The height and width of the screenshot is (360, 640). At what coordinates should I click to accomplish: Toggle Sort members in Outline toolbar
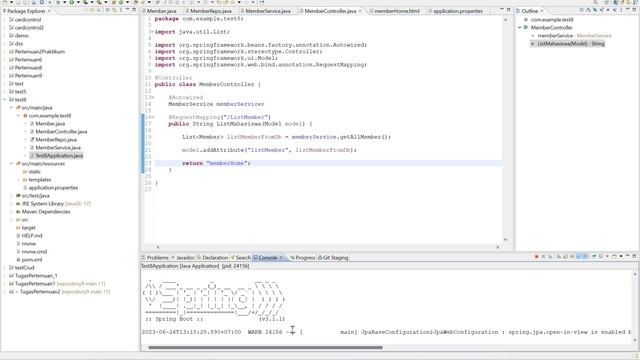tap(588, 10)
